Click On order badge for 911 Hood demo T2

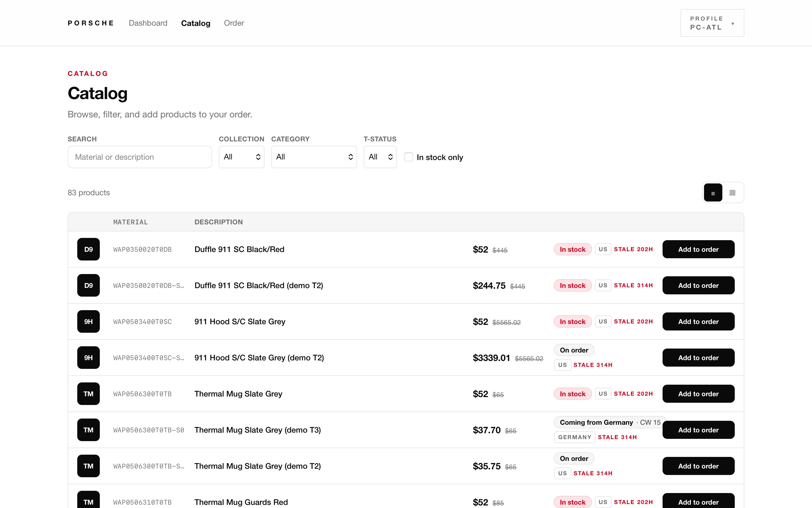(x=574, y=350)
